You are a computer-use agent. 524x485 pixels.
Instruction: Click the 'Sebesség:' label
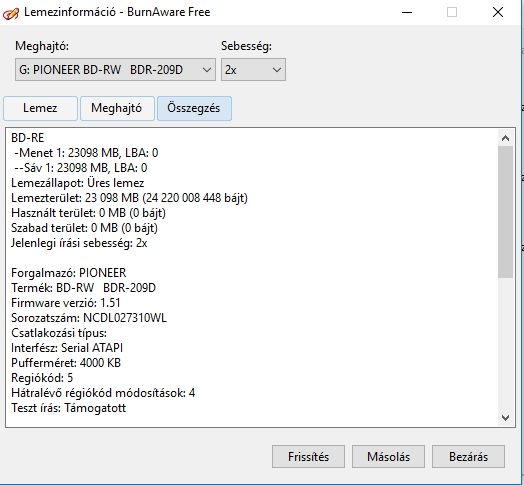[246, 46]
